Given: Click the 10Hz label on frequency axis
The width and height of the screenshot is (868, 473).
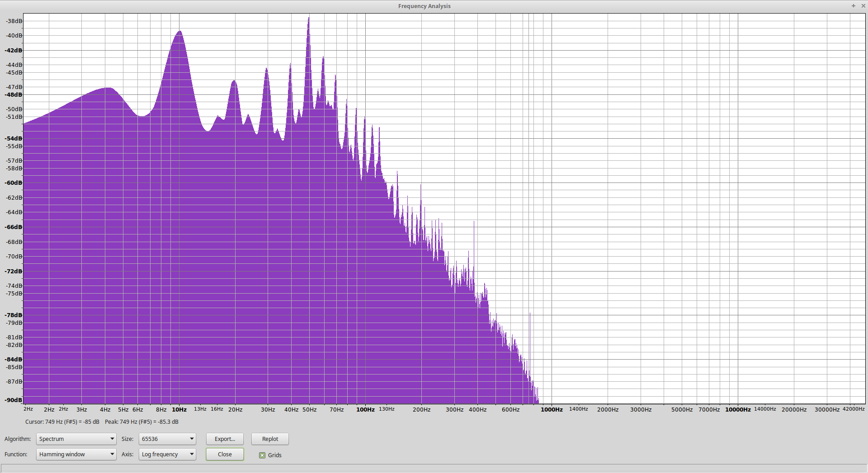Looking at the screenshot, I should click(x=179, y=409).
